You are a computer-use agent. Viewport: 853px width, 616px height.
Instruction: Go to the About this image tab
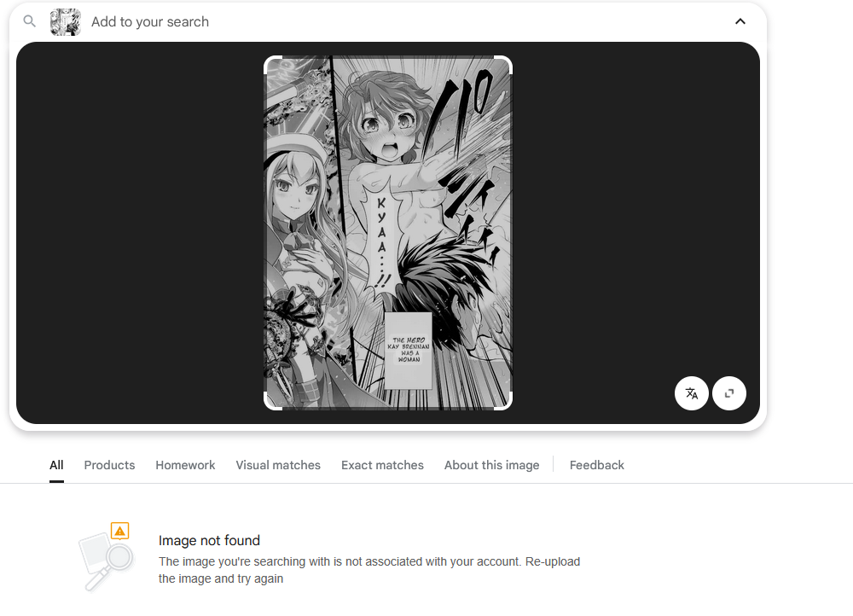pos(492,465)
